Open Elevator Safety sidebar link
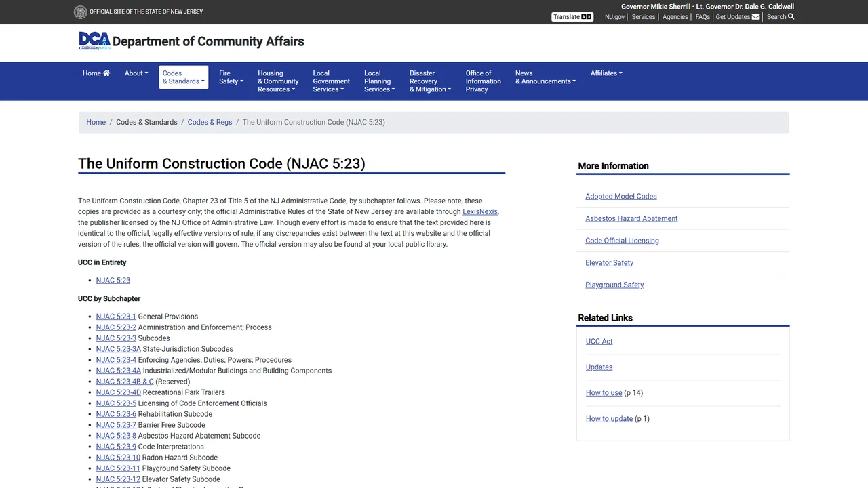The width and height of the screenshot is (868, 488). (610, 263)
